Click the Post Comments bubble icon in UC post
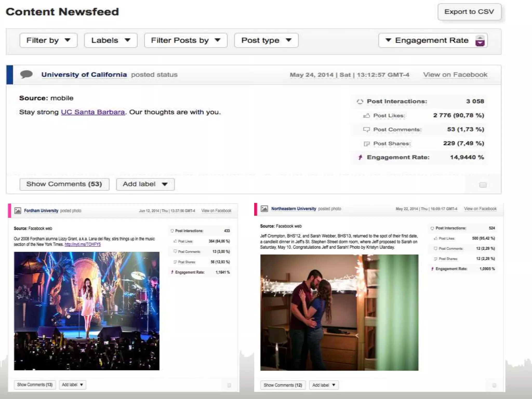The image size is (532, 399). 366,129
